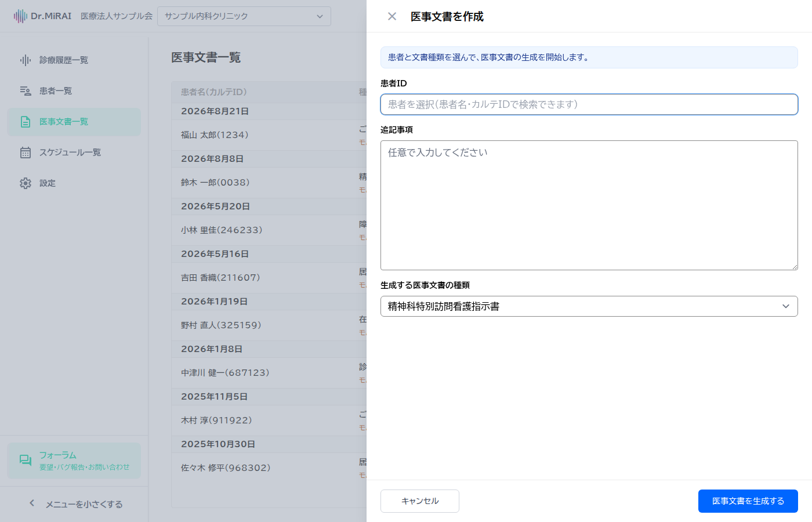Screen dimensions: 812x522
Task: Click the 患者一覧 person-list icon
Action: coord(26,91)
